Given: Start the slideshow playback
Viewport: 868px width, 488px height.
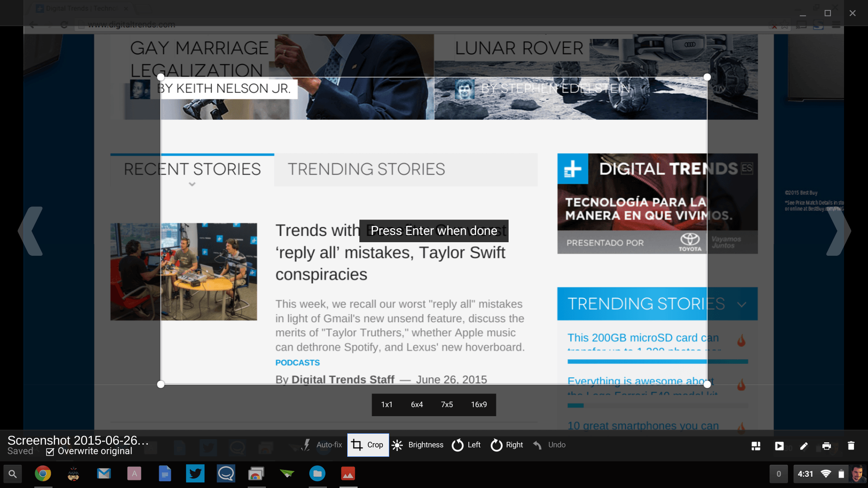Looking at the screenshot, I should pyautogui.click(x=779, y=446).
